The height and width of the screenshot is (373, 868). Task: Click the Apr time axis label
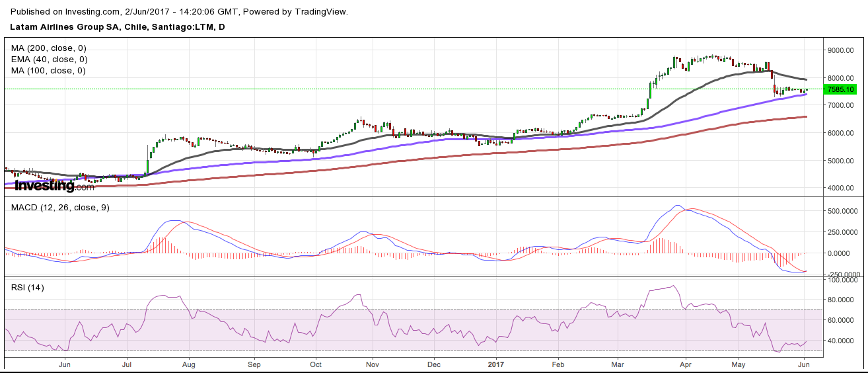click(686, 364)
